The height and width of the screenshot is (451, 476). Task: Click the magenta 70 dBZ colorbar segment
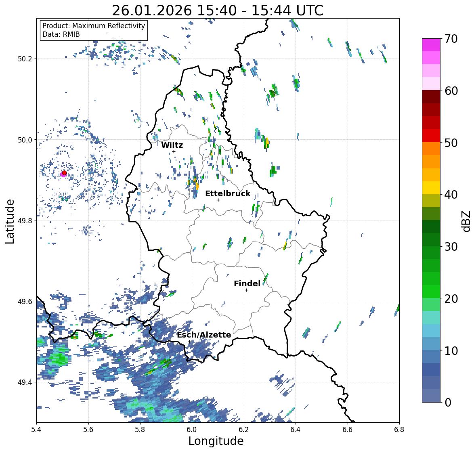pos(431,45)
